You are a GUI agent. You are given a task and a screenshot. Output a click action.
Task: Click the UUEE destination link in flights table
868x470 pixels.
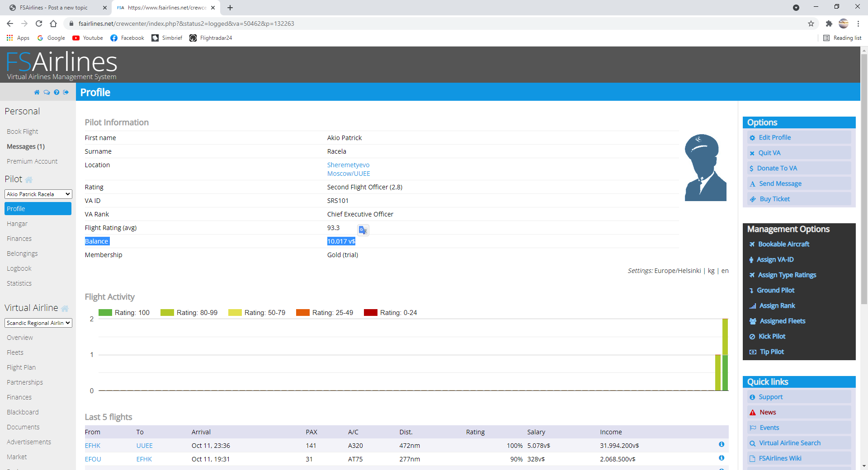144,446
